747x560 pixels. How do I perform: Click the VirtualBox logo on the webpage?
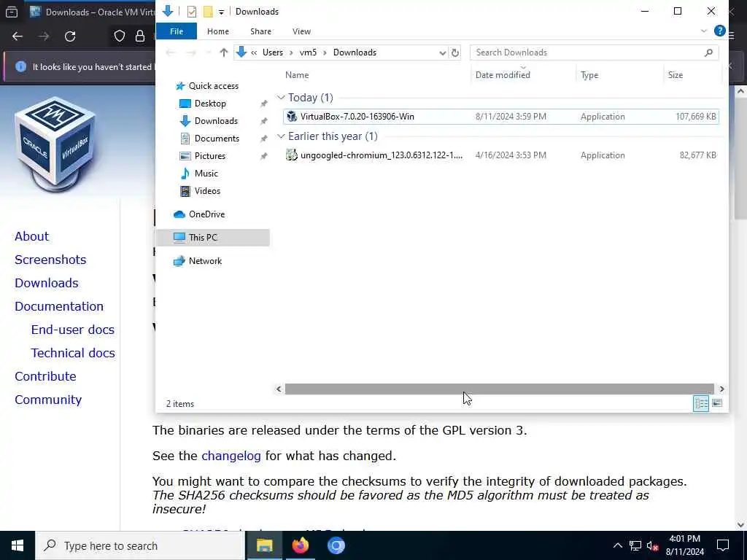coord(55,144)
